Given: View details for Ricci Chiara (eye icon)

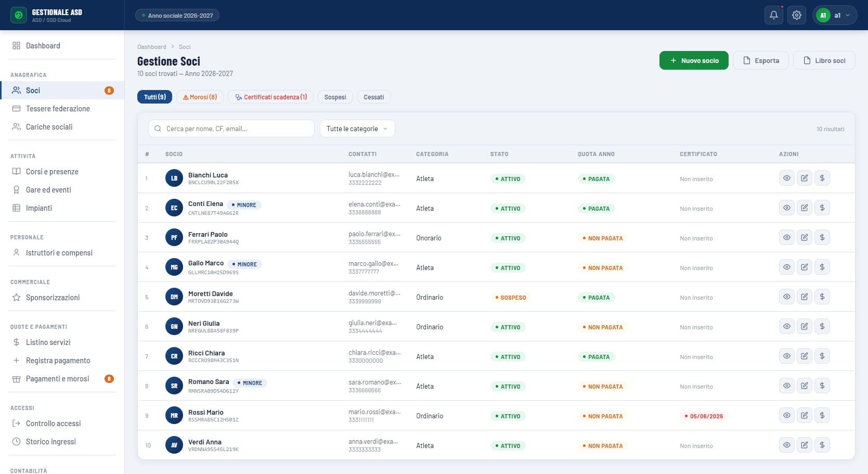Looking at the screenshot, I should coord(787,356).
